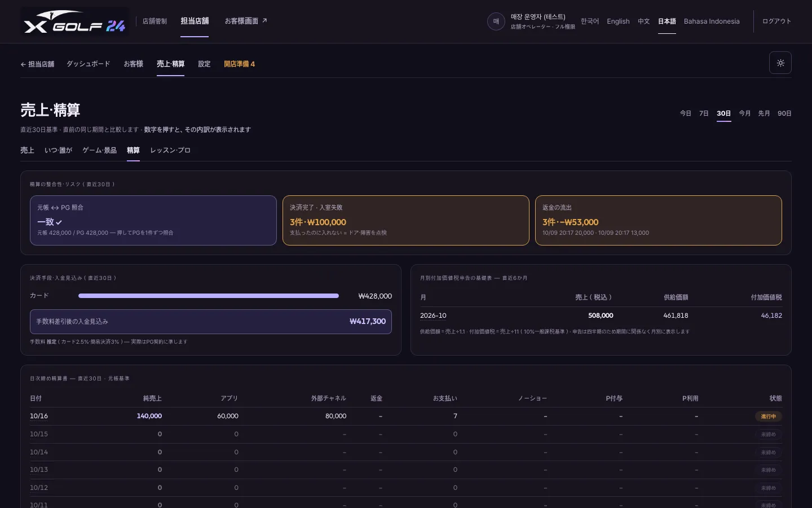Screen dimensions: 812x508
Task: Expand the 返金の流出 card breakdown
Action: 659,220
